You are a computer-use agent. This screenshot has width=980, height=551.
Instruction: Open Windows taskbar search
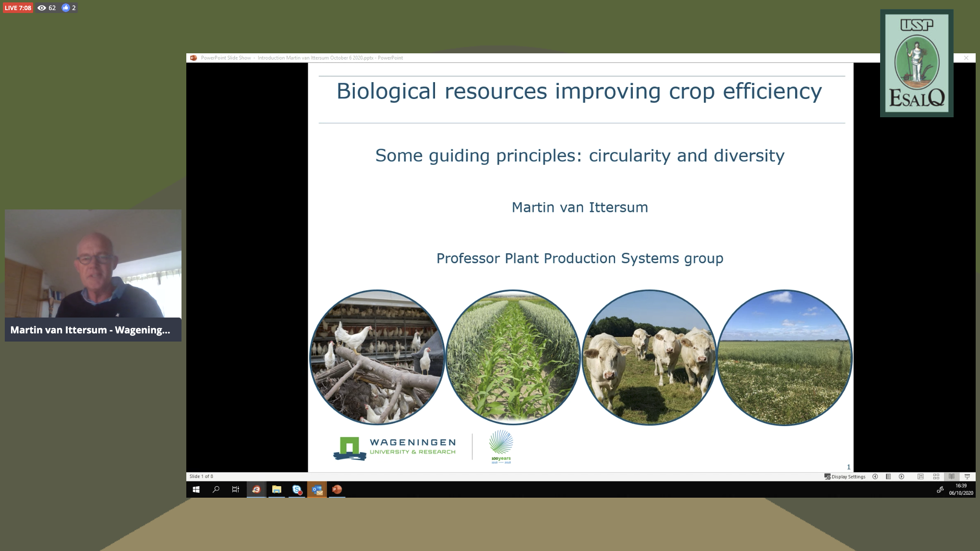pos(216,490)
